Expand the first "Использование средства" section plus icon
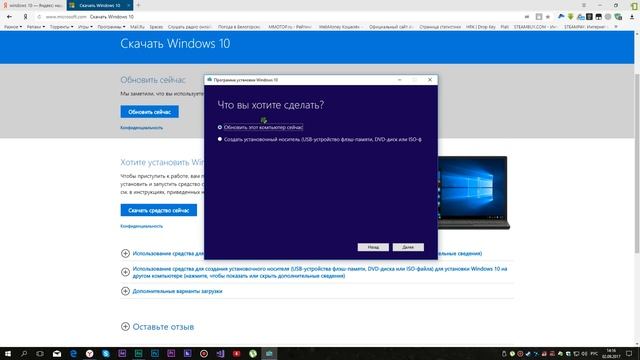The height and width of the screenshot is (360, 640). 125,253
